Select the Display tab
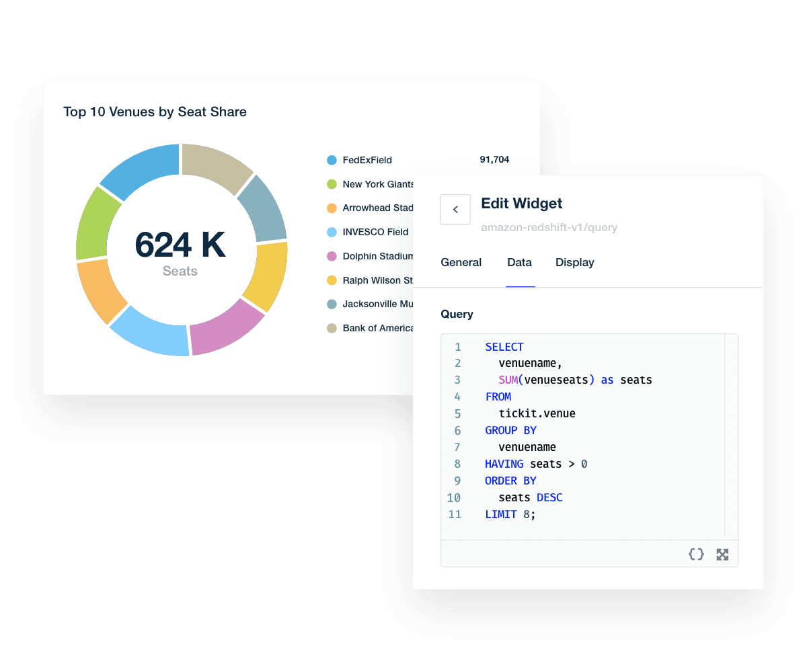 [x=574, y=263]
